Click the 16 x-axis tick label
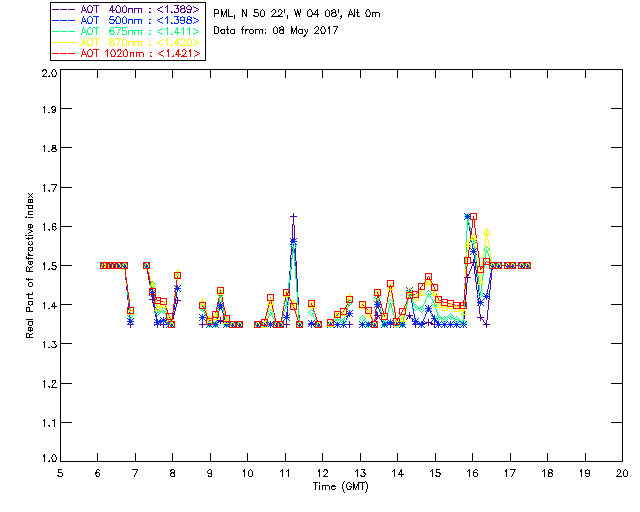 [x=473, y=473]
